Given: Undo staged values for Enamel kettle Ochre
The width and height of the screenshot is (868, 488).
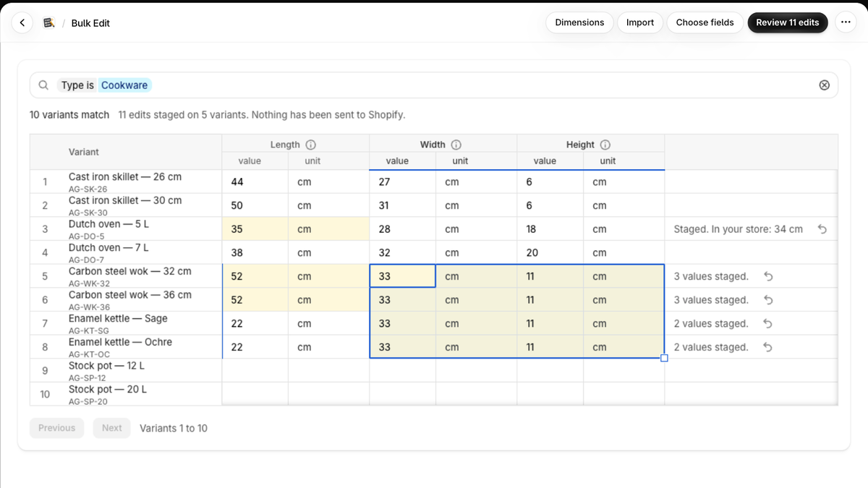Looking at the screenshot, I should point(768,347).
